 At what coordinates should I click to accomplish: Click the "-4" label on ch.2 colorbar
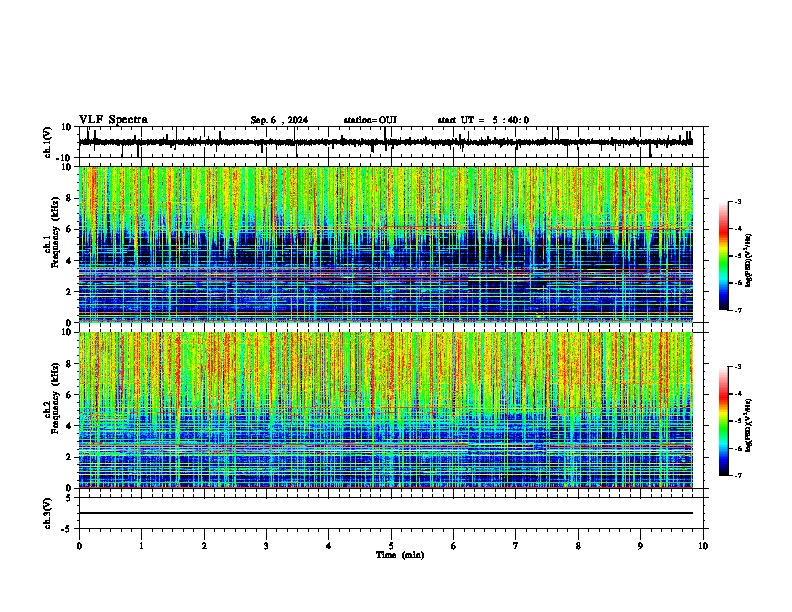tap(738, 394)
